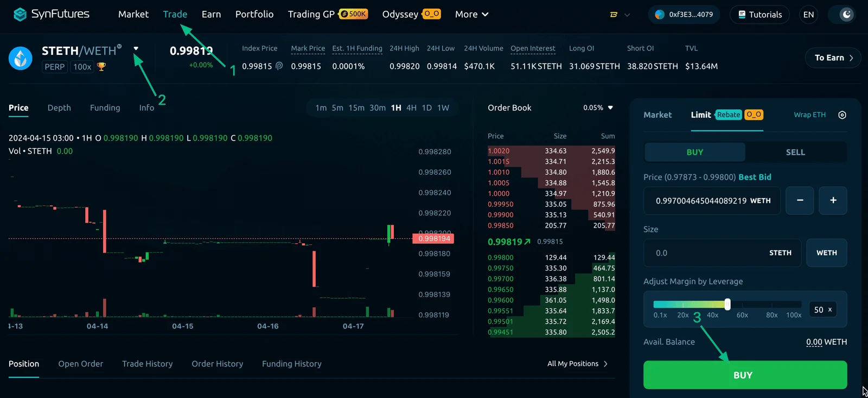Clear the leverage value 50 with x
The image size is (868, 398).
(x=830, y=309)
